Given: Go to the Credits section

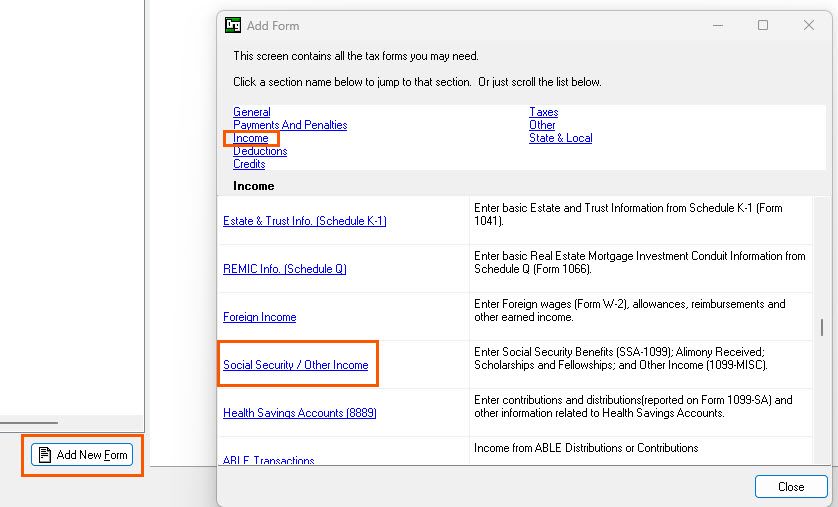Looking at the screenshot, I should pyautogui.click(x=249, y=164).
